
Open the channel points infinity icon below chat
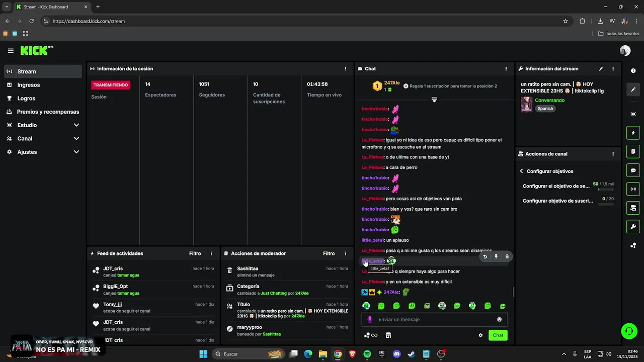click(x=371, y=335)
